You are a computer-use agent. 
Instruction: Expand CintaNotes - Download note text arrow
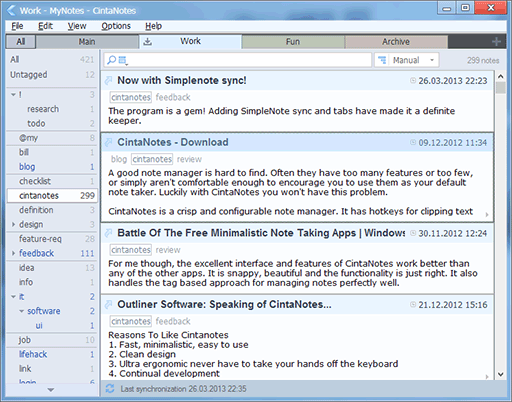click(x=487, y=215)
